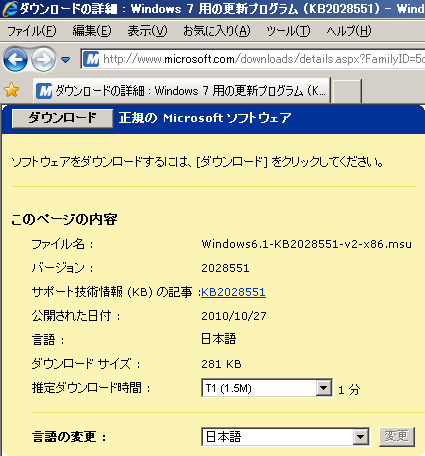Select the ダウンロードの詳細 browser tab
The image size is (425, 456).
182,90
